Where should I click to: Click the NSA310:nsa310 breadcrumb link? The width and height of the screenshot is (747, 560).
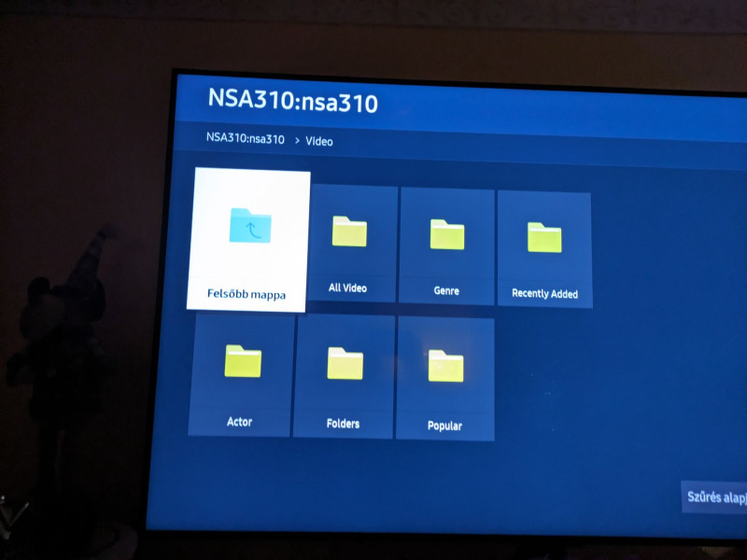(x=246, y=138)
